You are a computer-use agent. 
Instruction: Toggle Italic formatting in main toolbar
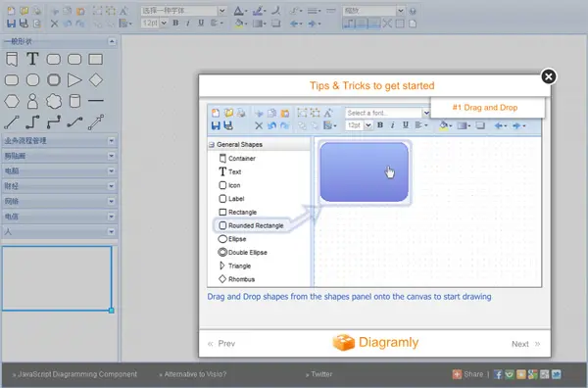[x=188, y=23]
